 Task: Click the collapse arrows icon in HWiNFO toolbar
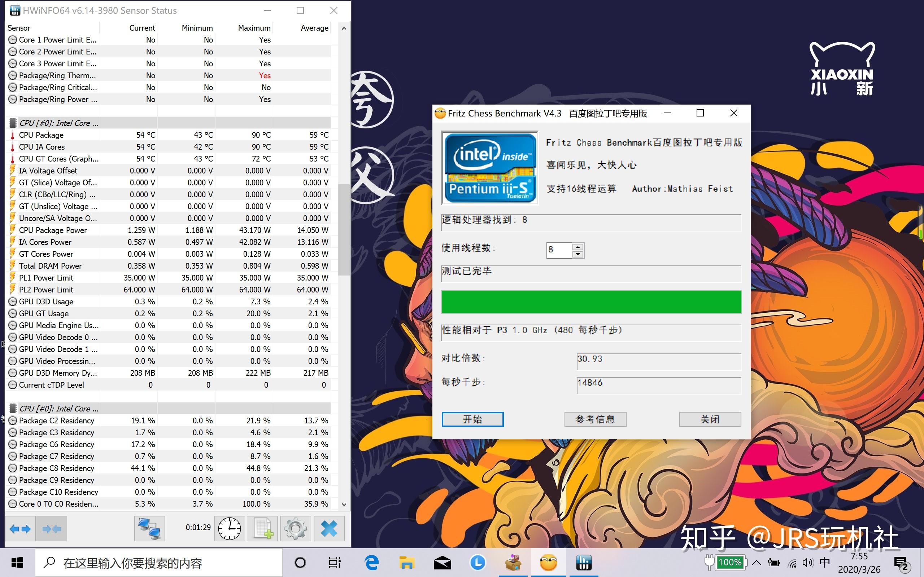click(x=52, y=529)
